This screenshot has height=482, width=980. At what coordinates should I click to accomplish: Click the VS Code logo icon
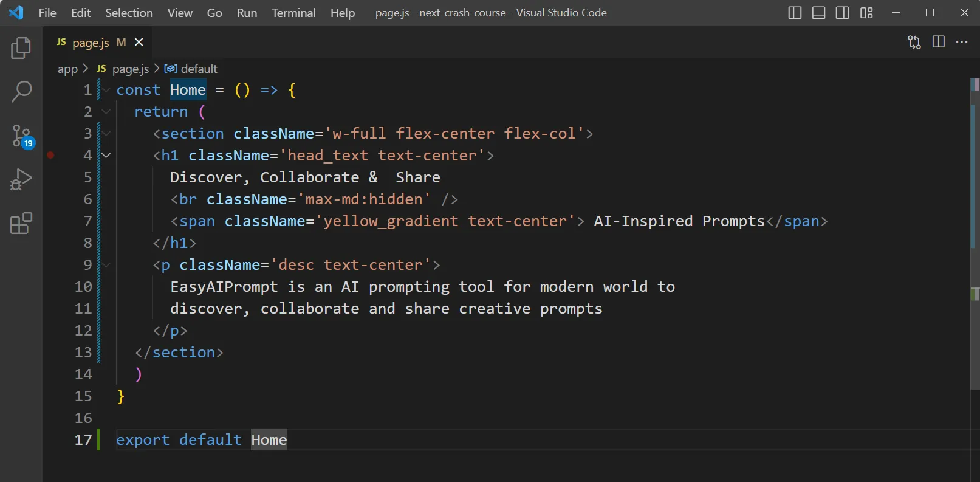[16, 12]
